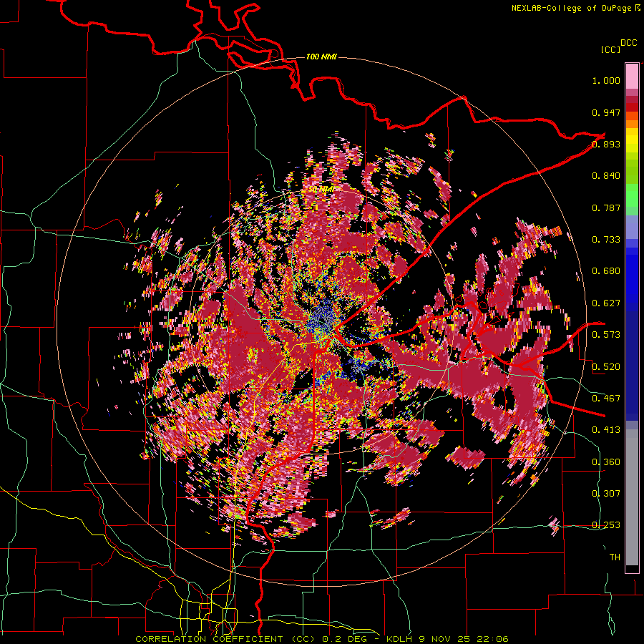Screen dimensions: 644x644
Task: Click the 0.2 DEG elevation text
Action: click(x=346, y=639)
